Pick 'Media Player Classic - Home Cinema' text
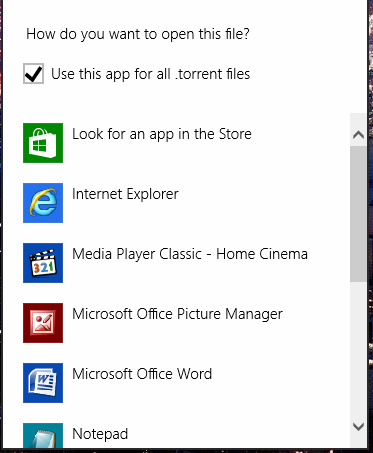 (190, 254)
